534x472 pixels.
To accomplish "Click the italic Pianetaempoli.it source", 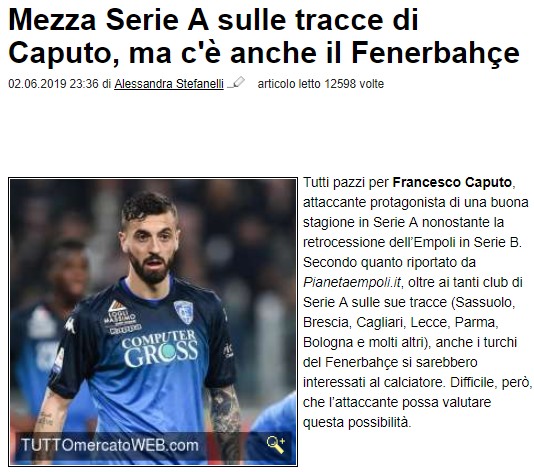I will click(x=352, y=282).
